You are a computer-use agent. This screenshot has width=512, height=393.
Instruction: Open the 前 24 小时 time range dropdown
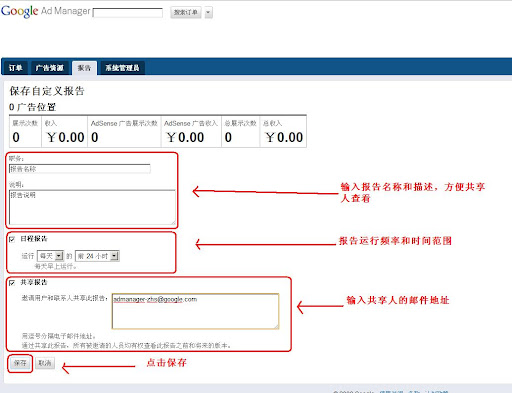tap(97, 256)
